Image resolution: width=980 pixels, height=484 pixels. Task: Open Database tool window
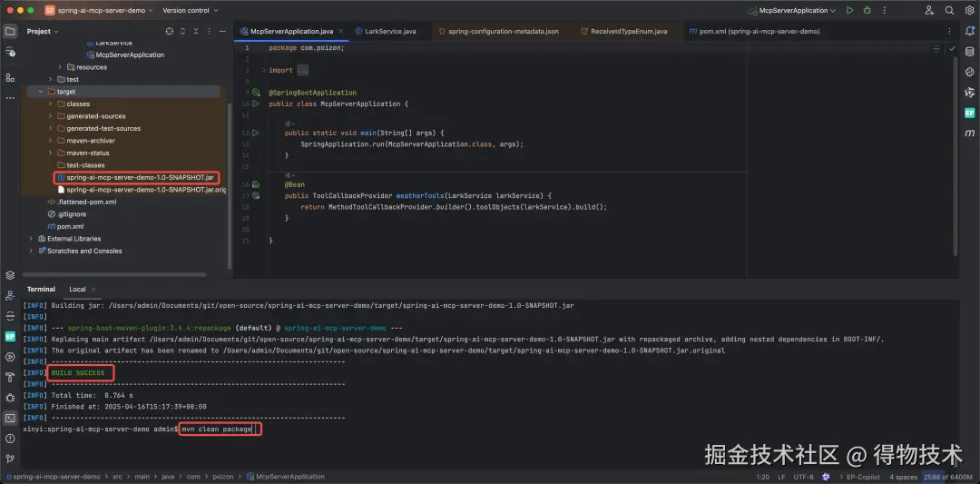click(969, 51)
